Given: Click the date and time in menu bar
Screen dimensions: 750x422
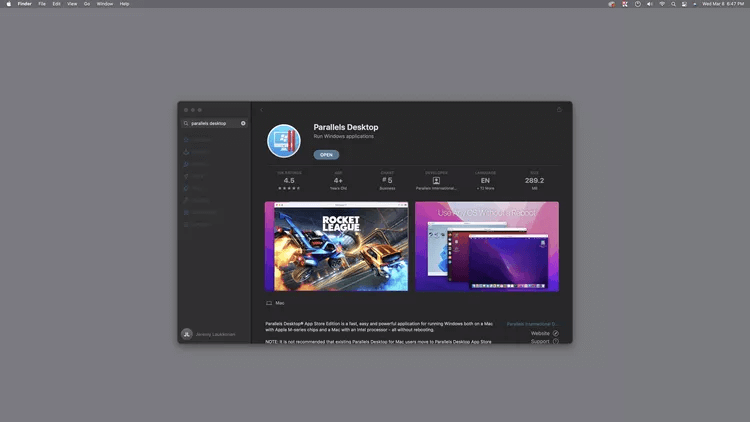Looking at the screenshot, I should coord(723,4).
